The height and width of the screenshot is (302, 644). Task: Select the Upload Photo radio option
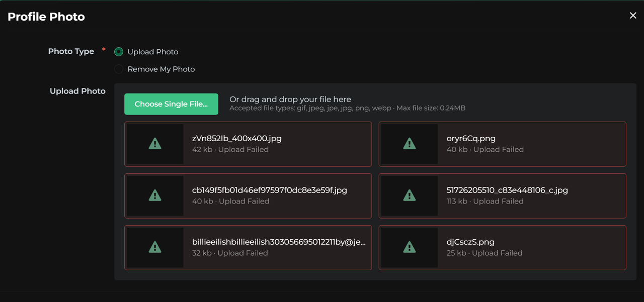[x=119, y=52]
